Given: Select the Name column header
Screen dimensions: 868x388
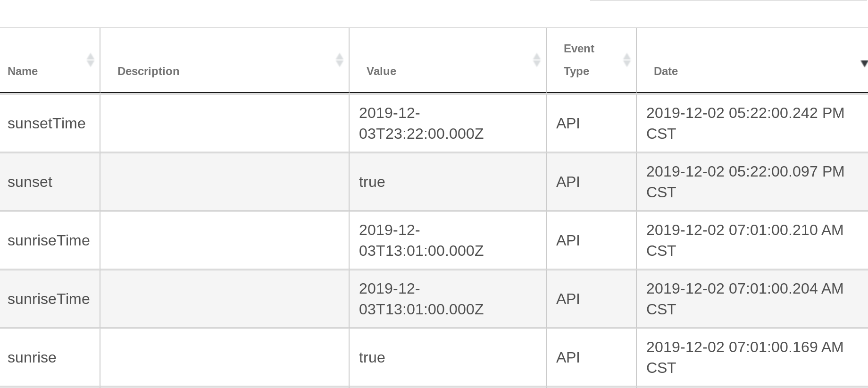Looking at the screenshot, I should tap(50, 60).
